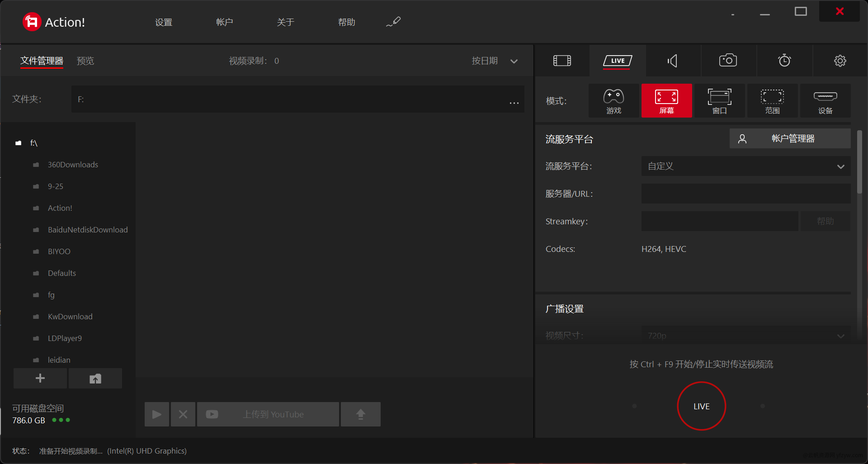This screenshot has height=464, width=868.
Task: Open the 按日期 sort dropdown
Action: coord(495,61)
